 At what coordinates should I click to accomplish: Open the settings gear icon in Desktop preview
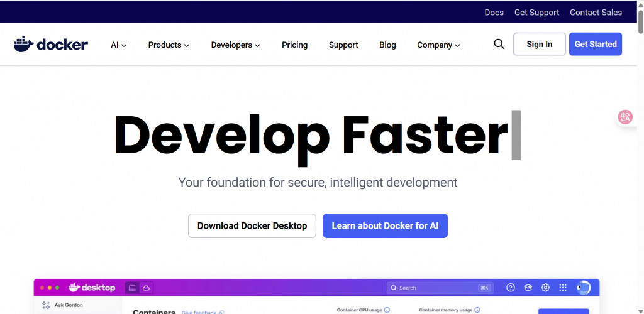click(x=545, y=288)
